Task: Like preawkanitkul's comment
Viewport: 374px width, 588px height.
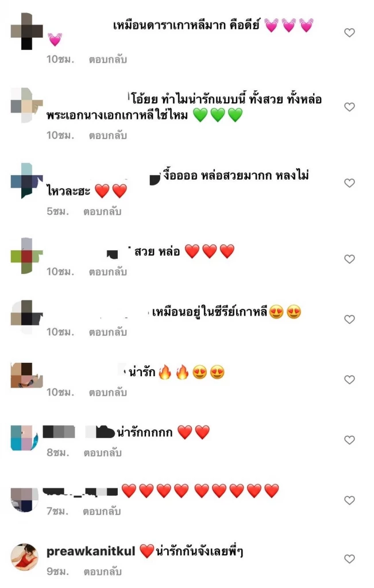Action: (349, 559)
